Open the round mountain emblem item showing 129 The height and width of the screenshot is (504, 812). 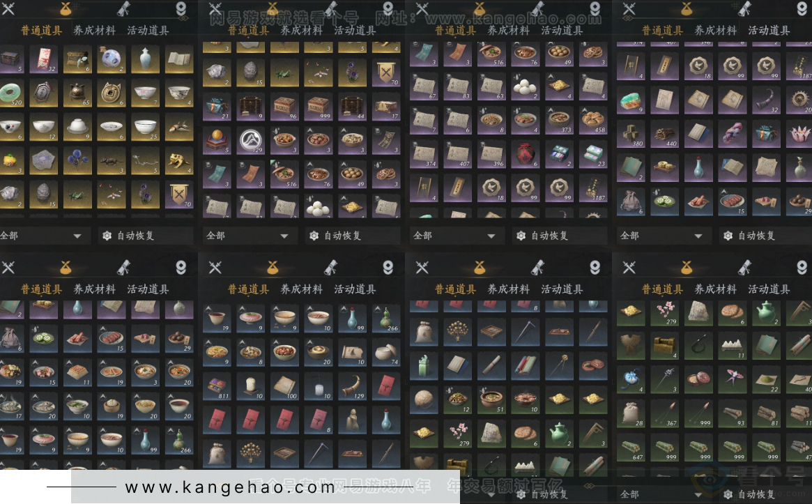[x=251, y=140]
